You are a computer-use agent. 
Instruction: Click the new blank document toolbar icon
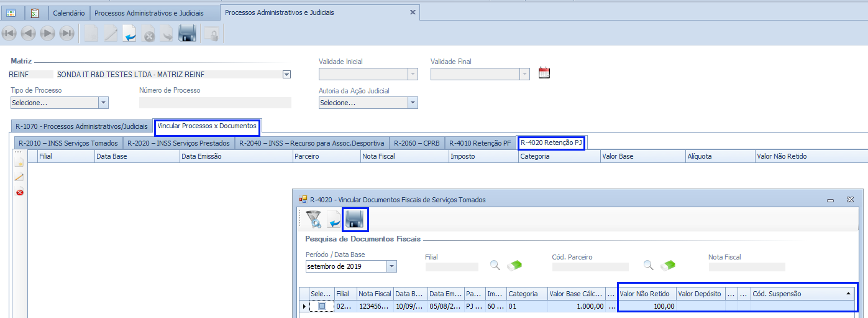[x=91, y=34]
